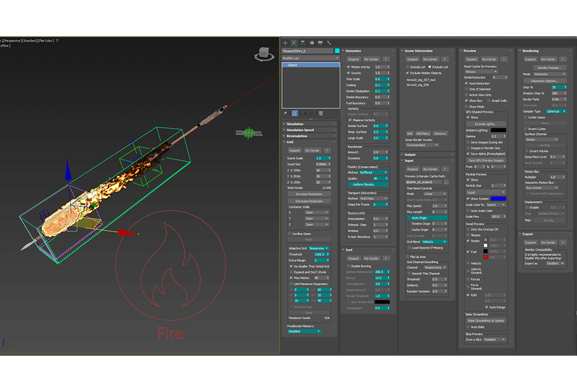
Task: Open the Create command panel tab
Action: point(285,43)
